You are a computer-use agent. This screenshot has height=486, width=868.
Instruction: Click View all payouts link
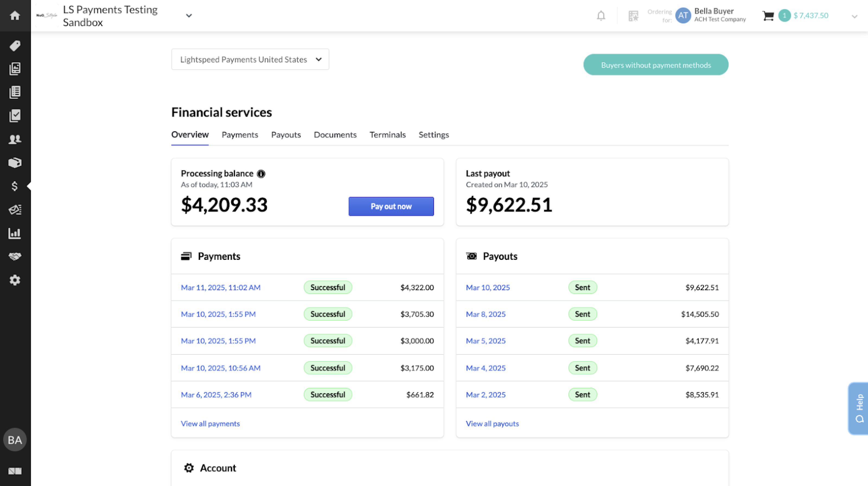[492, 423]
